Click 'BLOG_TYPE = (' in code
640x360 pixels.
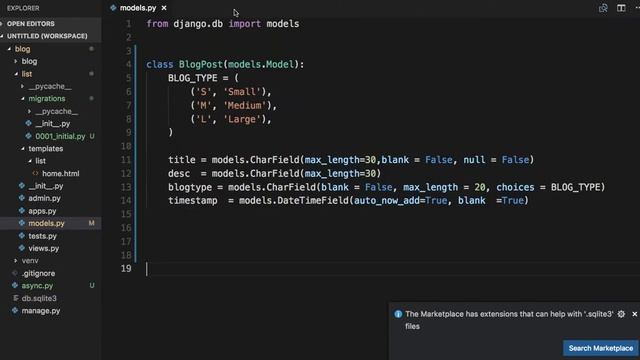pos(203,78)
